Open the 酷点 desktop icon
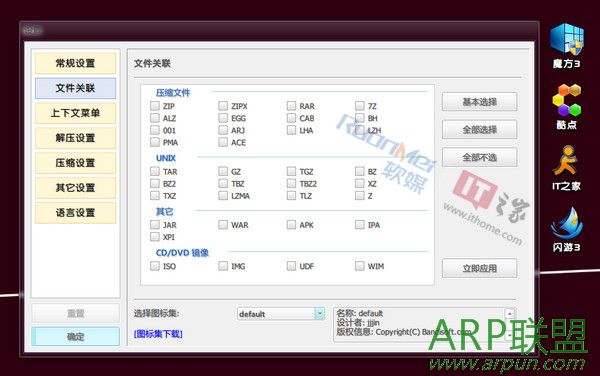600x376 pixels. pyautogui.click(x=566, y=107)
